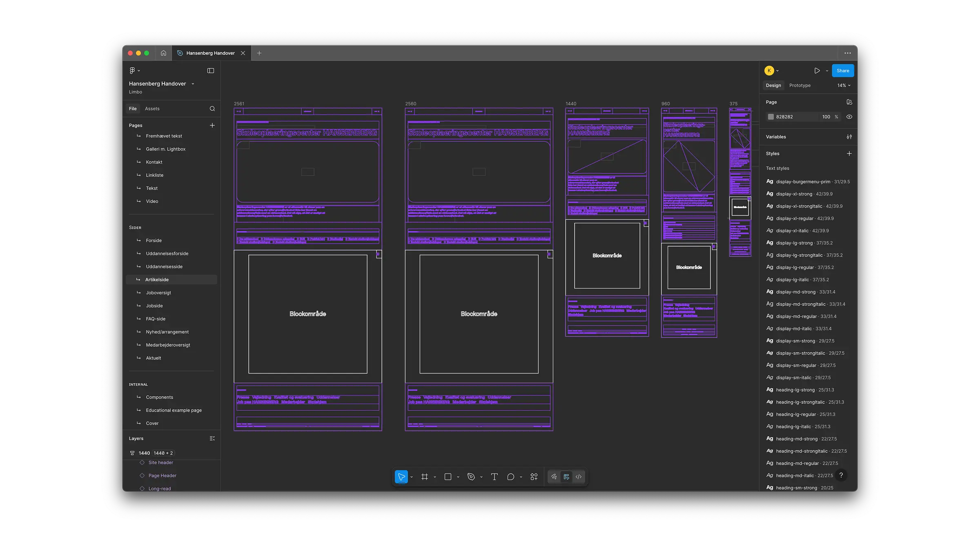The image size is (980, 551).
Task: Toggle Dev Mode in the toolbar
Action: (x=579, y=477)
